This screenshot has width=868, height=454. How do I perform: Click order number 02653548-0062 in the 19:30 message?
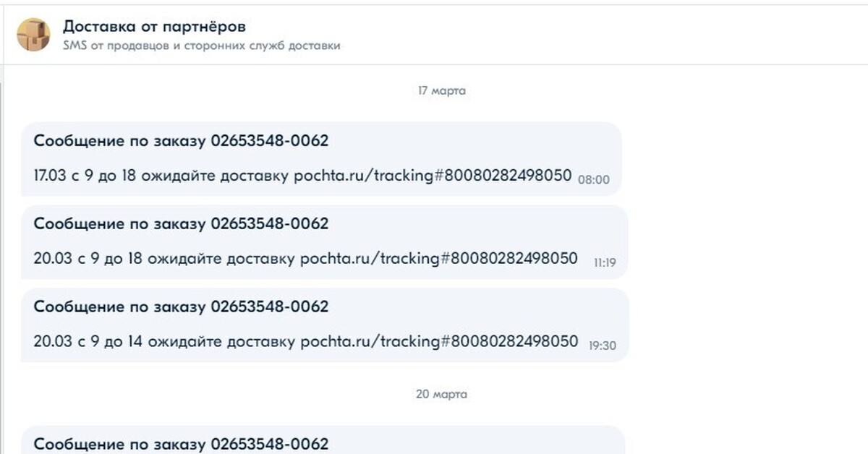click(270, 307)
